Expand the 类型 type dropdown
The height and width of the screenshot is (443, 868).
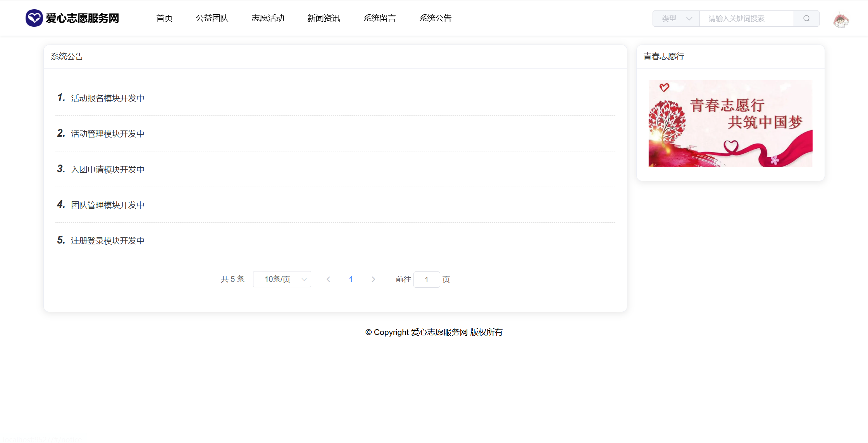(x=676, y=19)
